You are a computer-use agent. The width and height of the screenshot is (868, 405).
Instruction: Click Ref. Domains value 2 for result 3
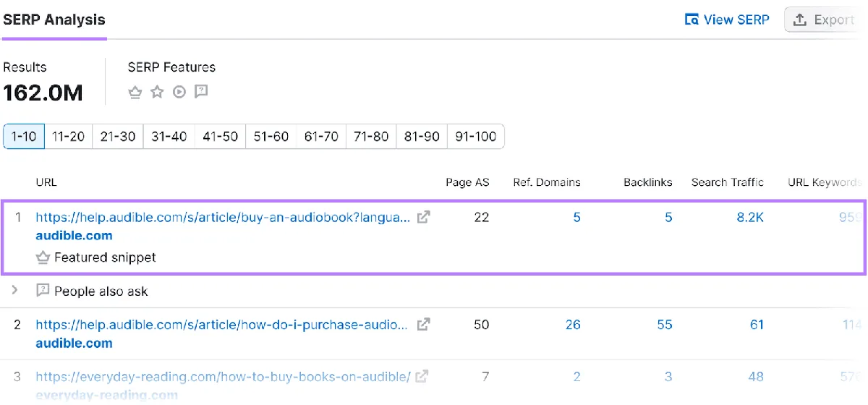click(576, 377)
